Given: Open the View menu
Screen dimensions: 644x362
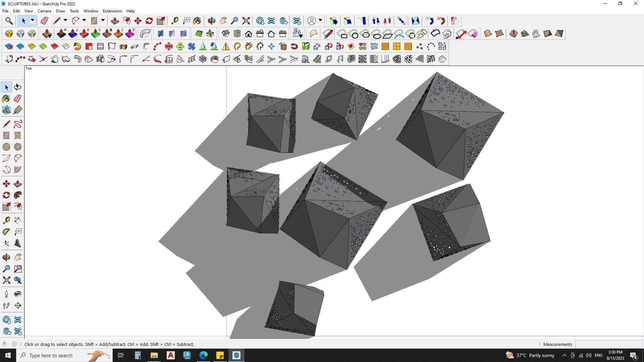Looking at the screenshot, I should point(29,11).
